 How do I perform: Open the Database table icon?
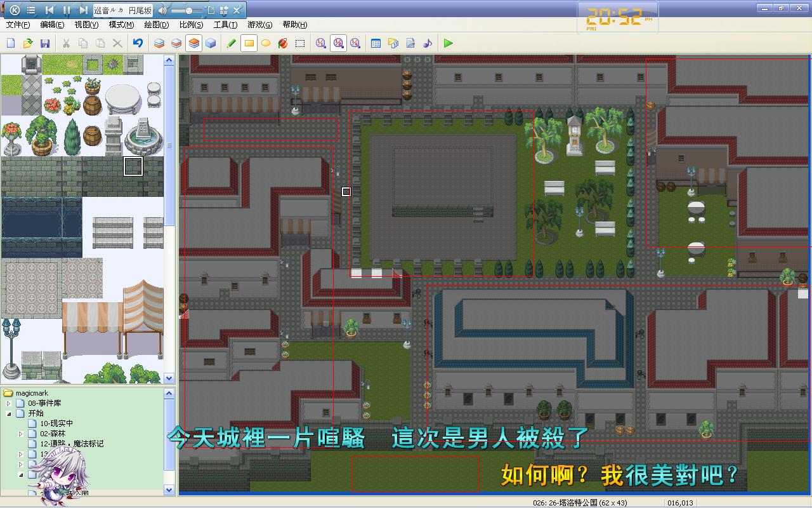tap(376, 43)
